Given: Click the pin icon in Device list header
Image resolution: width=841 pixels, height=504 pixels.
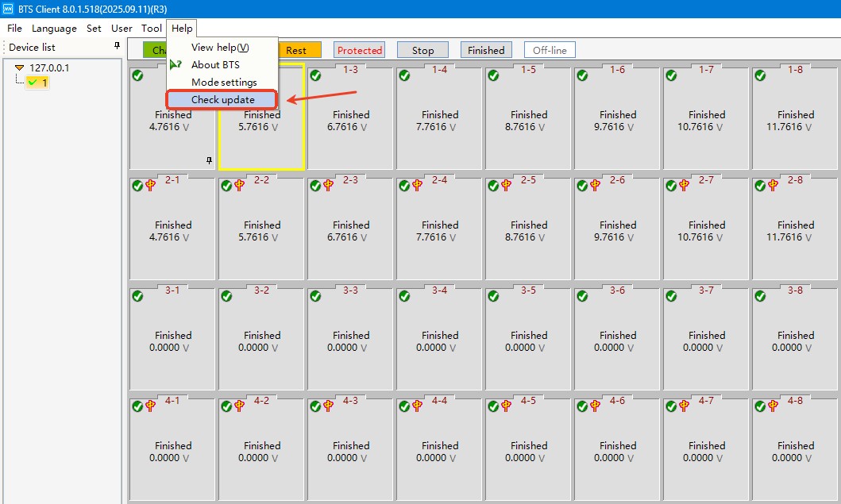Looking at the screenshot, I should (x=118, y=47).
